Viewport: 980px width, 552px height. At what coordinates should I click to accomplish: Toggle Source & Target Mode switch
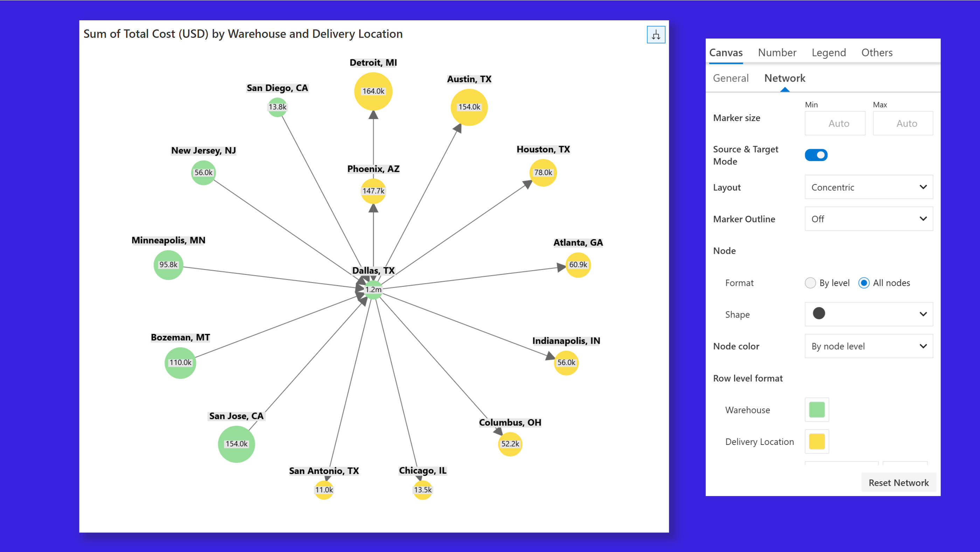[816, 155]
